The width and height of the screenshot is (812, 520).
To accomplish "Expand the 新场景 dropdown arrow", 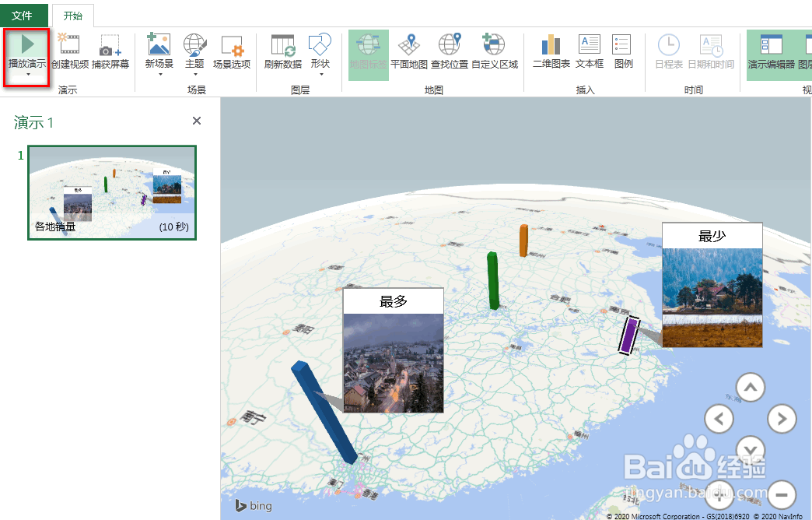I will click(x=160, y=75).
